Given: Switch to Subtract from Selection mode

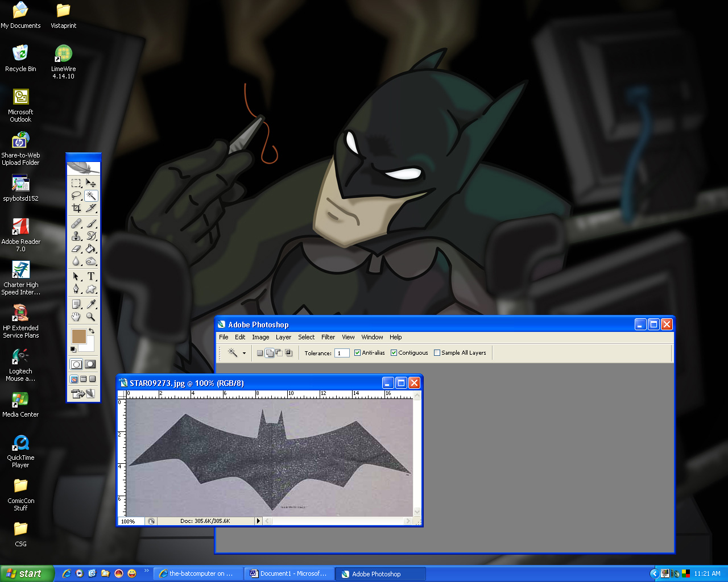Looking at the screenshot, I should (x=279, y=353).
